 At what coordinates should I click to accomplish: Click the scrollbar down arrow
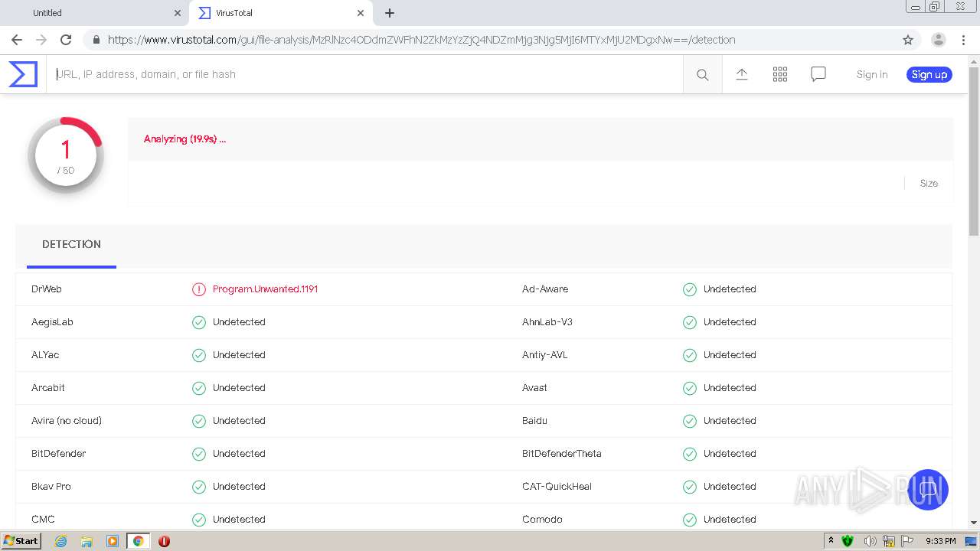point(974,523)
